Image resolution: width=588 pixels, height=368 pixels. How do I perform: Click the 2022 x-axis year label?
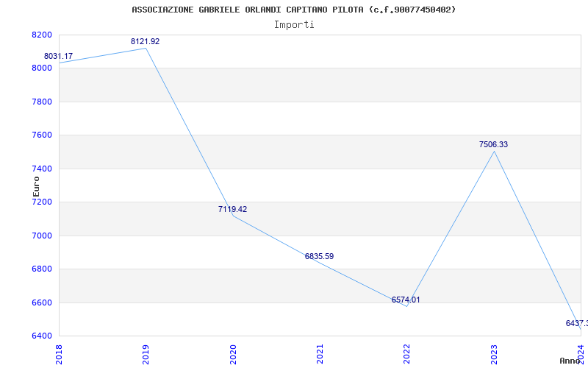(x=406, y=354)
